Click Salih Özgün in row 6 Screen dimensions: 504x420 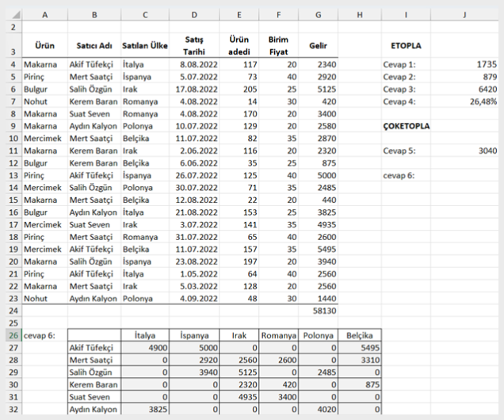(x=94, y=89)
